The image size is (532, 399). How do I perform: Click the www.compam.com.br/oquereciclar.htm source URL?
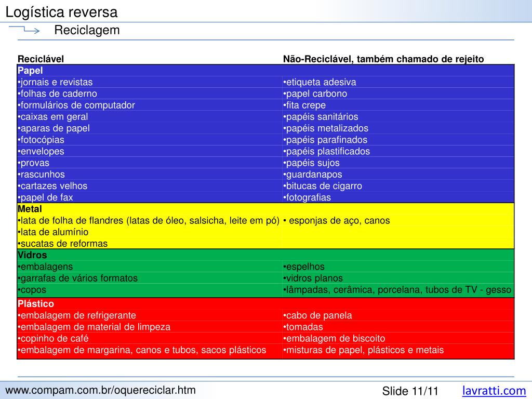pos(100,390)
